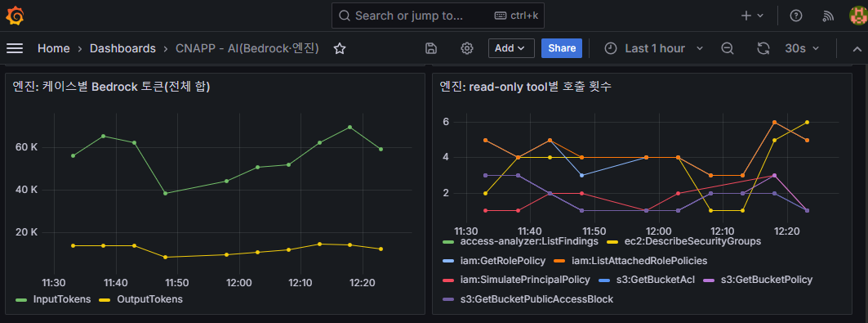Save the dashboard with disk icon
Screen dimensions: 868x323
[431, 48]
